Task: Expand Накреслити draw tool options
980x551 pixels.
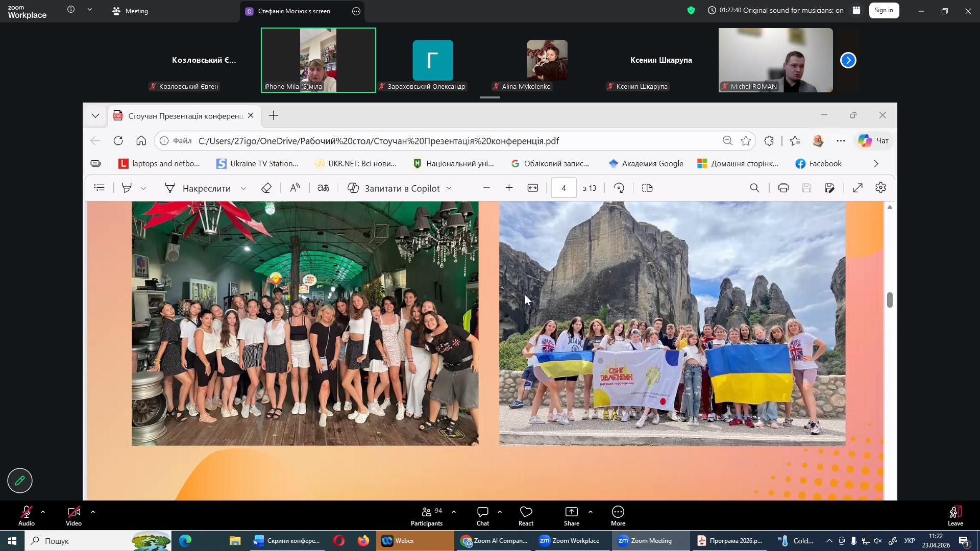Action: click(243, 189)
